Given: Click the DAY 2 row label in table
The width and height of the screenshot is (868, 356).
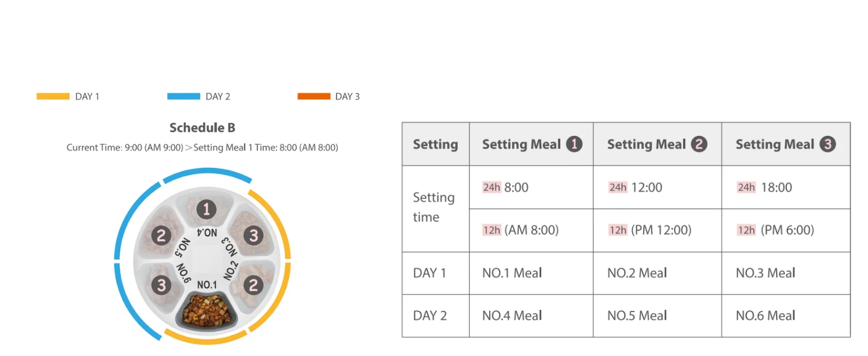Looking at the screenshot, I should [x=430, y=316].
